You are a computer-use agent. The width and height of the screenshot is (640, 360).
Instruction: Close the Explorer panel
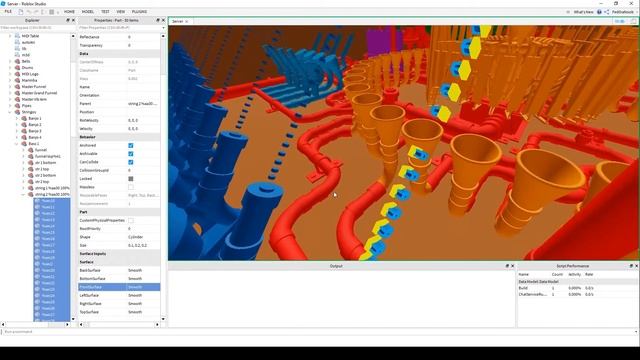click(73, 20)
